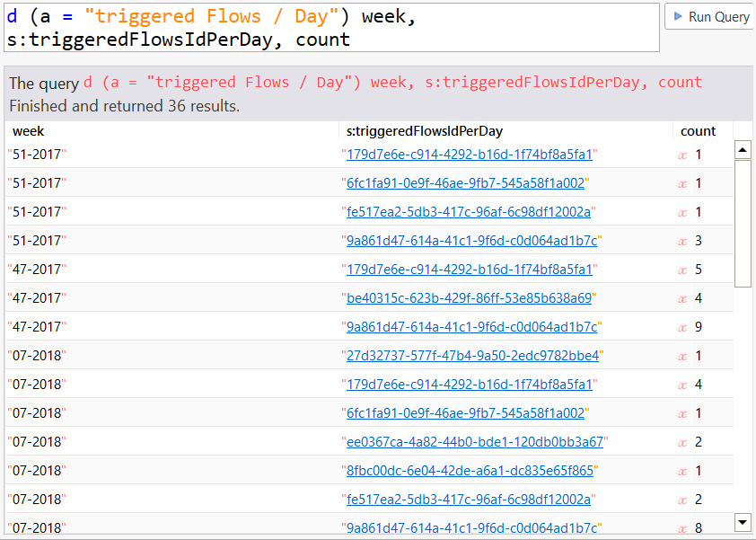Click the x icon beside count 9
This screenshot has width=756, height=540.
coord(683,327)
